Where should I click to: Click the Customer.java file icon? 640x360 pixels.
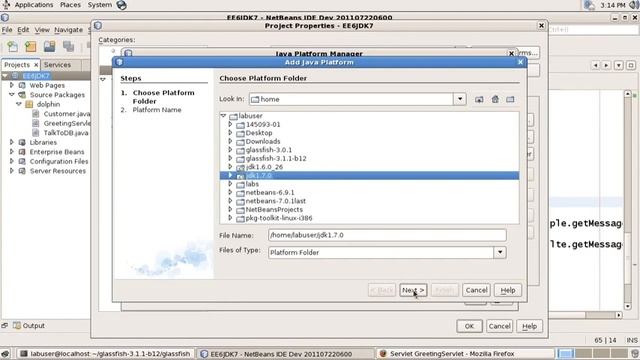36,114
